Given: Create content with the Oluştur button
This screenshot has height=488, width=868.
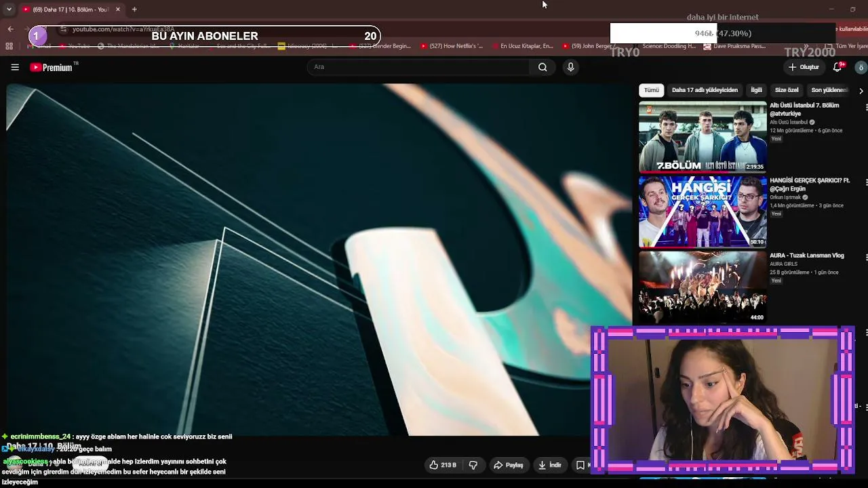Looking at the screenshot, I should tap(804, 67).
